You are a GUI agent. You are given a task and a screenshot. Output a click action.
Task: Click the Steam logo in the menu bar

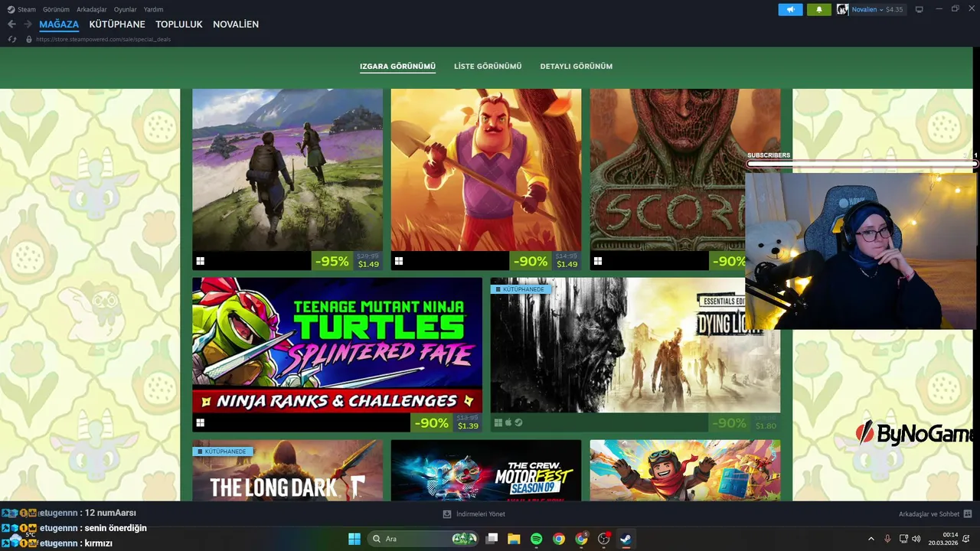[11, 9]
